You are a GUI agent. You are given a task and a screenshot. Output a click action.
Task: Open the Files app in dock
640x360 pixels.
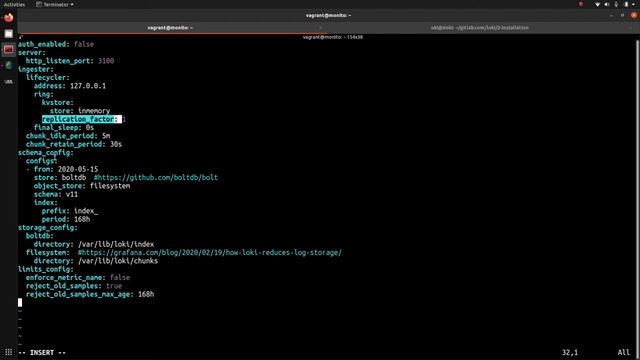click(x=9, y=33)
